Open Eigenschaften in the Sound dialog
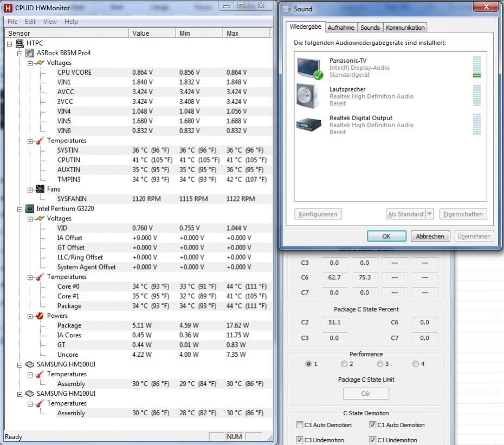504x445 pixels. pos(463,214)
